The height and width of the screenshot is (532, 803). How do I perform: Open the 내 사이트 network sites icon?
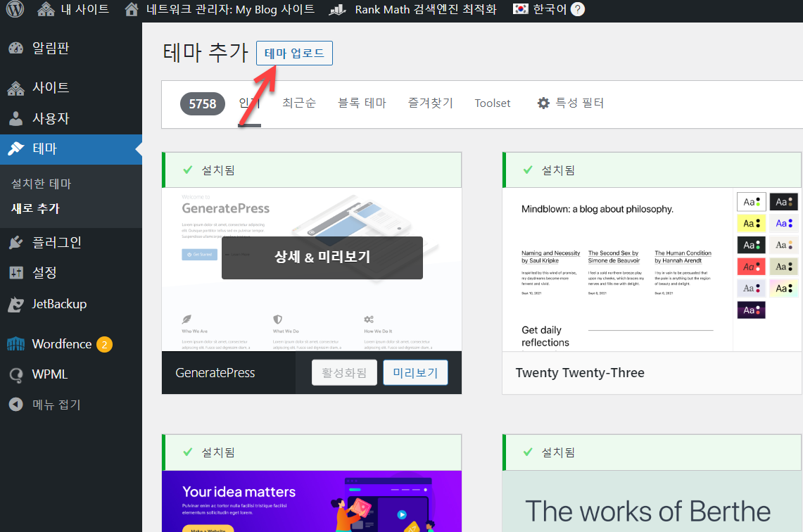pos(46,9)
